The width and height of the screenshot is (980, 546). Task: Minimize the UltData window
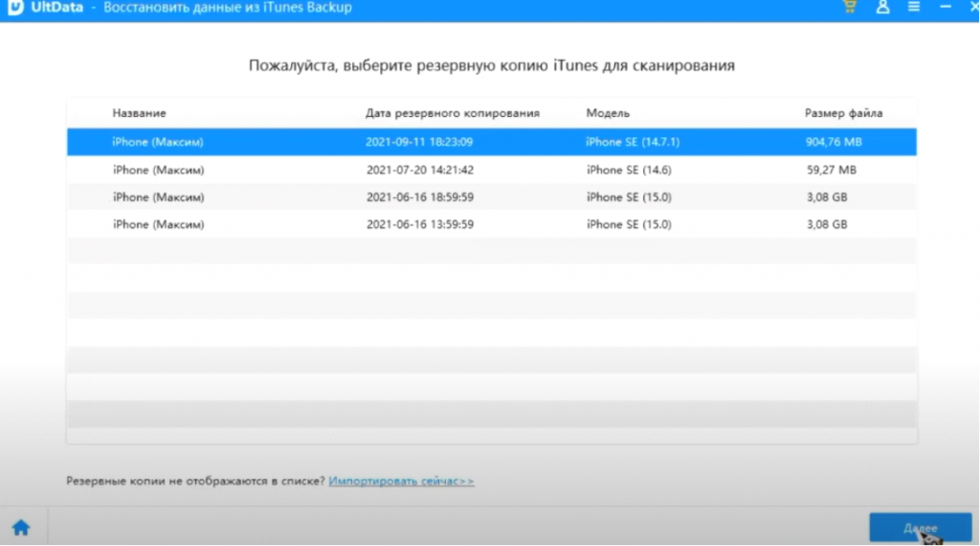point(946,7)
